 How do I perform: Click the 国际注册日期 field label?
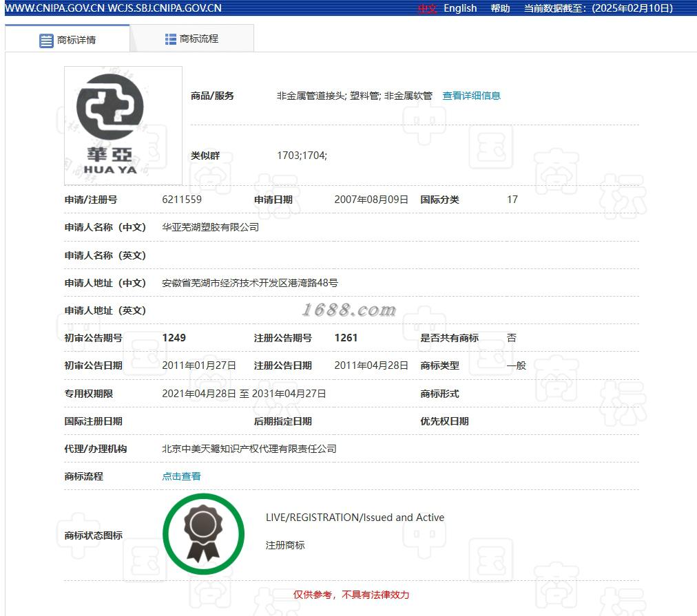94,421
